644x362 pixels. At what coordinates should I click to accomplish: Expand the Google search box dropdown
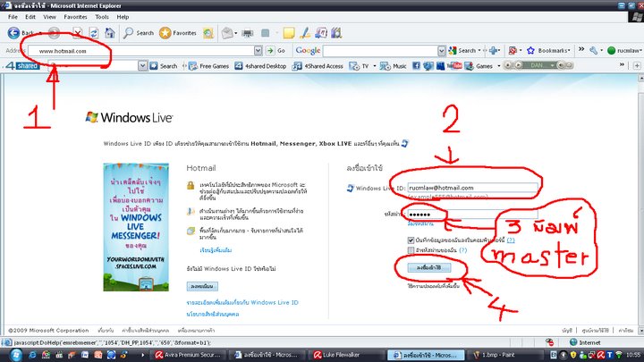click(442, 50)
